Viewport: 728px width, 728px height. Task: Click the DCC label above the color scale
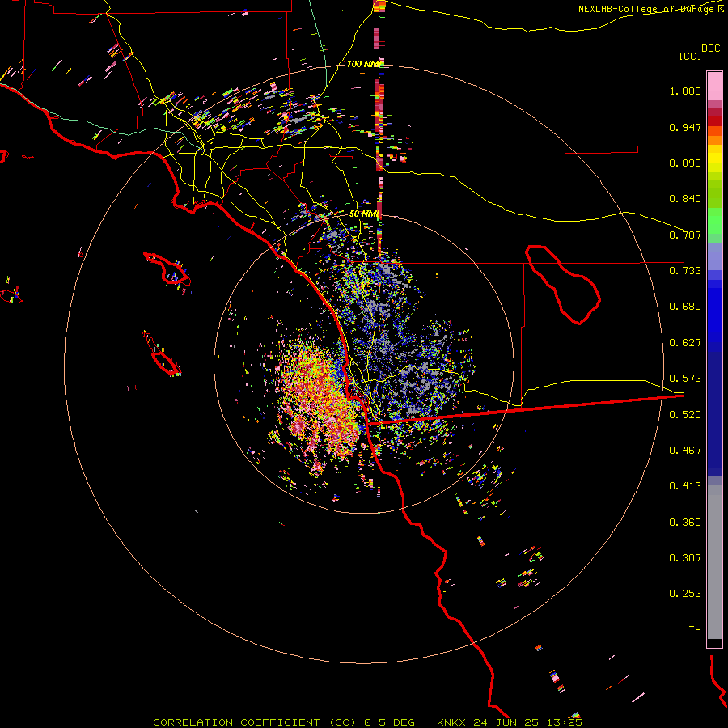coord(711,49)
